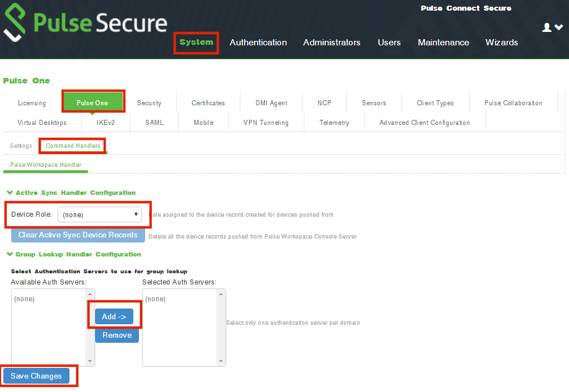Viewport: 569px width, 392px height.
Task: Click the Add -> button
Action: (x=114, y=316)
